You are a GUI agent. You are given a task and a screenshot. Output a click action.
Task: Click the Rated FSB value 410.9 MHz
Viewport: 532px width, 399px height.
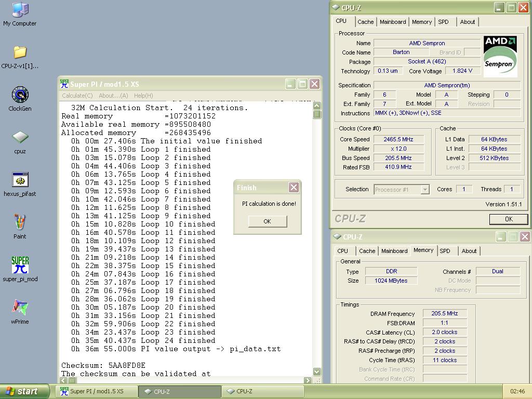(x=398, y=167)
